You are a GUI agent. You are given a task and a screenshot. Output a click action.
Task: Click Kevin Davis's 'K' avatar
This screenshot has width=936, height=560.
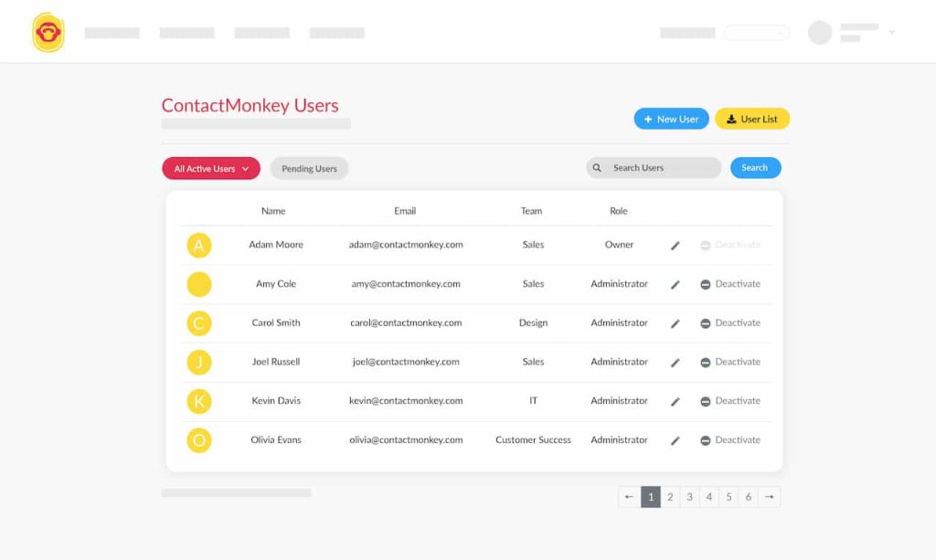click(x=199, y=401)
